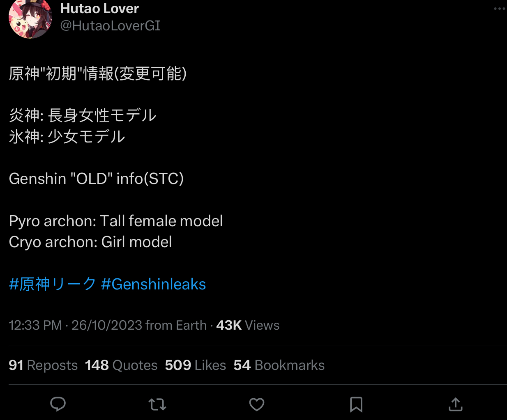The width and height of the screenshot is (507, 420).
Task: Click the reply speech bubble icon
Action: pyautogui.click(x=58, y=404)
